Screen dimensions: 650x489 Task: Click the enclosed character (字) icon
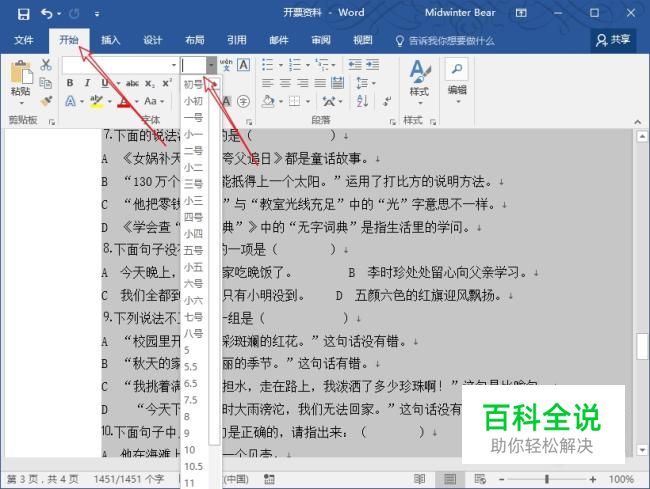[x=243, y=101]
